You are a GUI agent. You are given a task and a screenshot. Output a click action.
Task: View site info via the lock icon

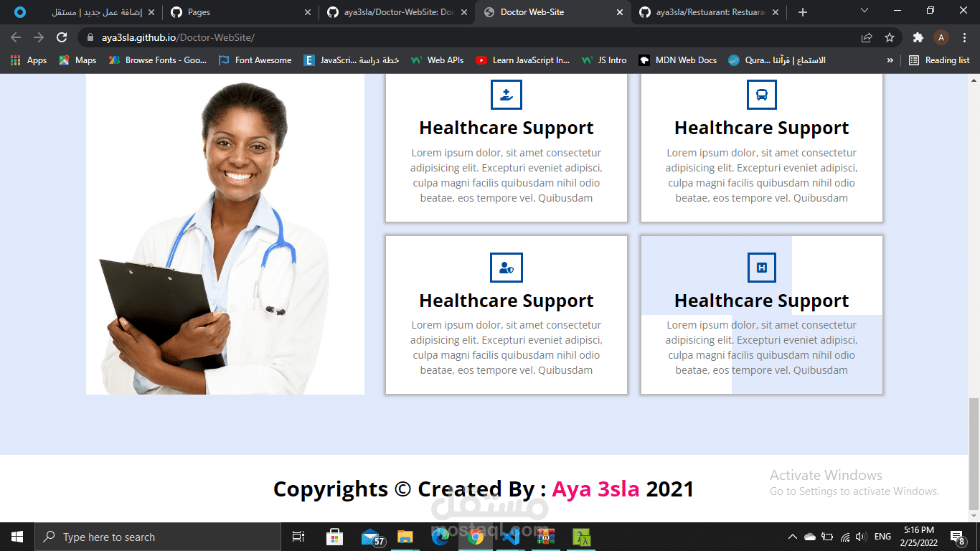90,37
